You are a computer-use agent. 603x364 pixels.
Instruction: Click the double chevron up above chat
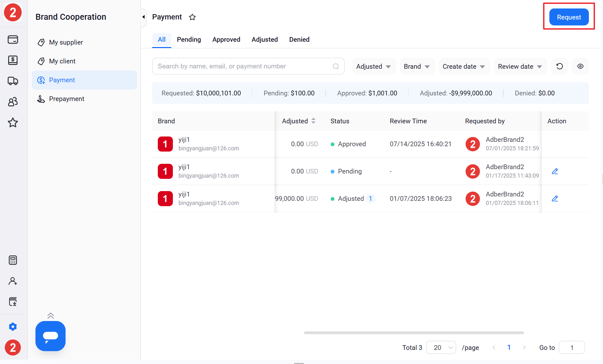(x=51, y=315)
